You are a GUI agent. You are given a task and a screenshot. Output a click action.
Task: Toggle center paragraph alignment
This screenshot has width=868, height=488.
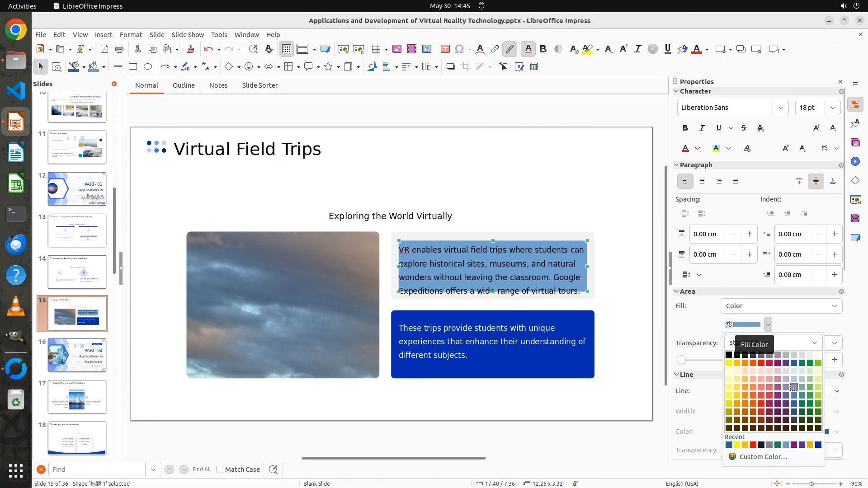point(702,182)
